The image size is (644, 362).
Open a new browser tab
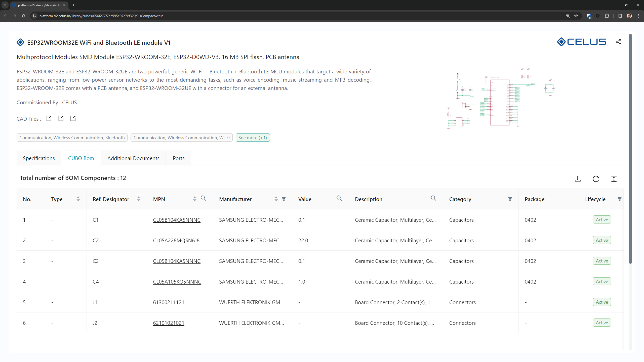click(73, 5)
